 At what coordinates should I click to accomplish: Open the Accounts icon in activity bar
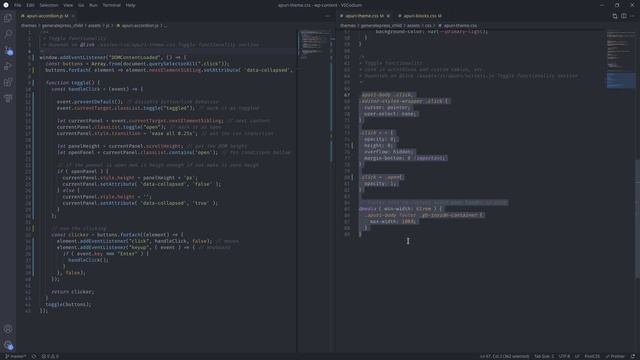(x=8, y=329)
